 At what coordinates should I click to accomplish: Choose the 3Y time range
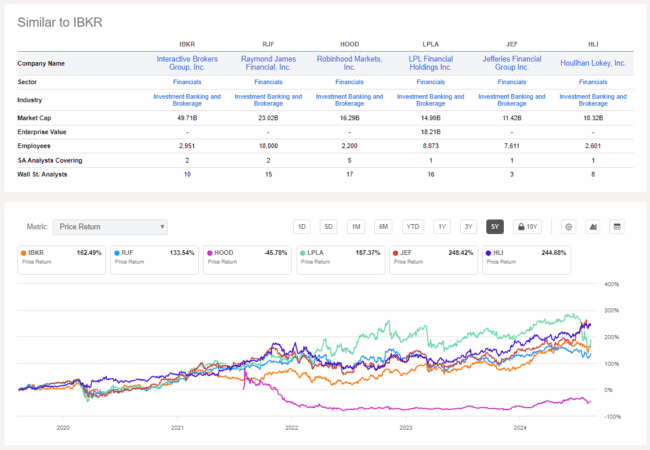[468, 227]
